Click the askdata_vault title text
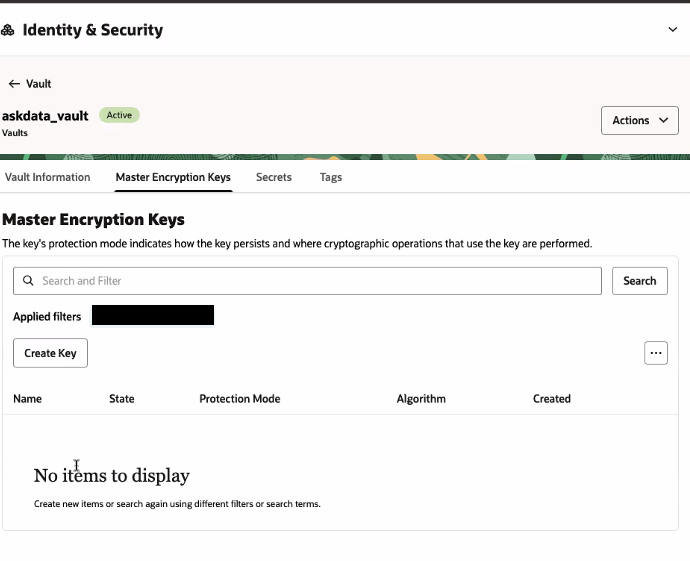The image size is (690, 561). click(x=45, y=116)
